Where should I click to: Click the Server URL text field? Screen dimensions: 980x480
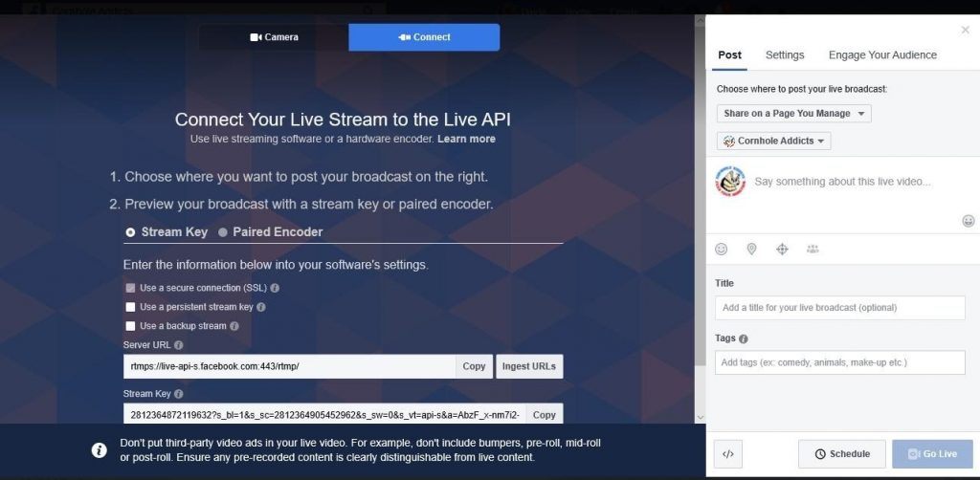289,366
